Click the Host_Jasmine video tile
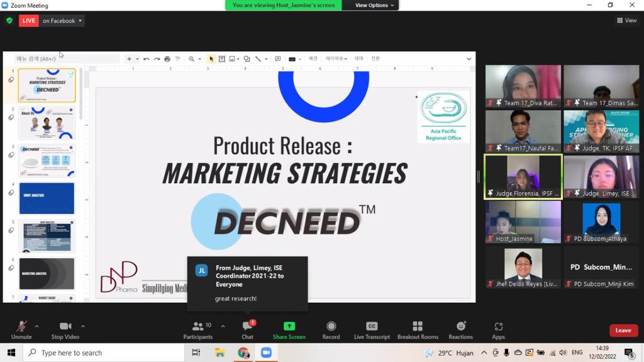644x362 pixels. coord(523,222)
